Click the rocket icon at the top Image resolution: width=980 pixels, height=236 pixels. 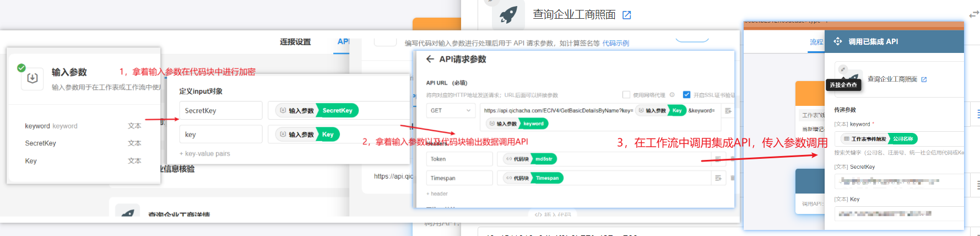508,14
